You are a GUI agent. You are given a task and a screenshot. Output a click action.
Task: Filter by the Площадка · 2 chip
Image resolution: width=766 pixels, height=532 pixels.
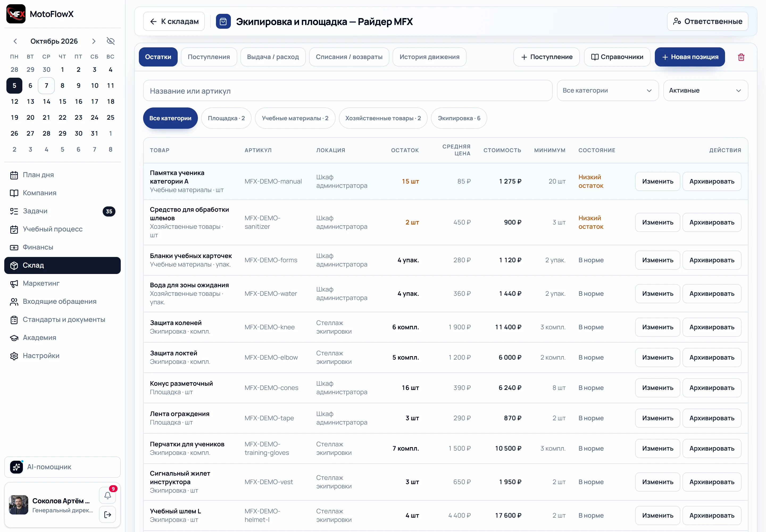pyautogui.click(x=226, y=118)
